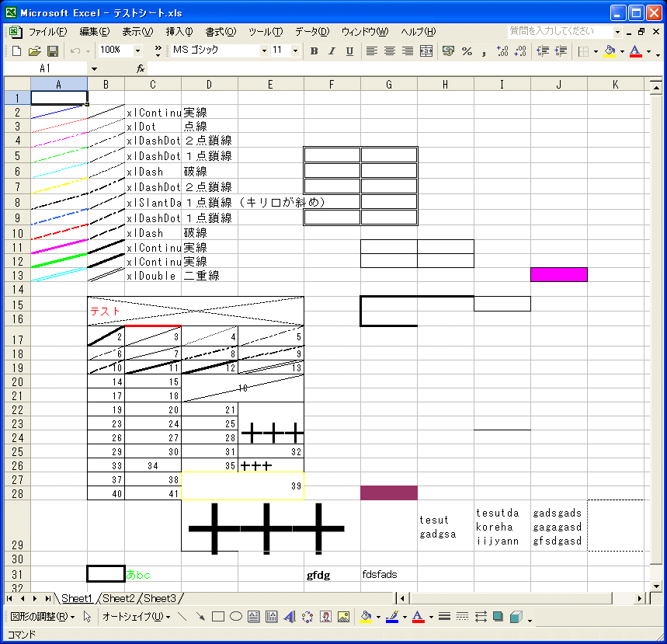The height and width of the screenshot is (644, 667).
Task: Open the Name Box dropdown arrow
Action: 94,68
